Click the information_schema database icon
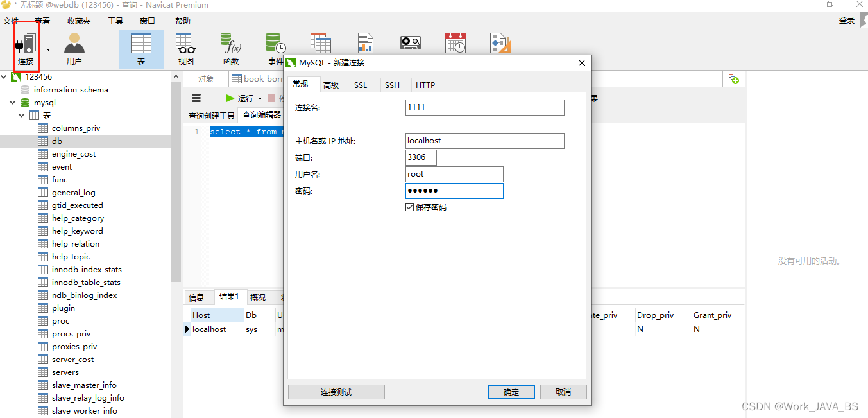 click(x=25, y=90)
